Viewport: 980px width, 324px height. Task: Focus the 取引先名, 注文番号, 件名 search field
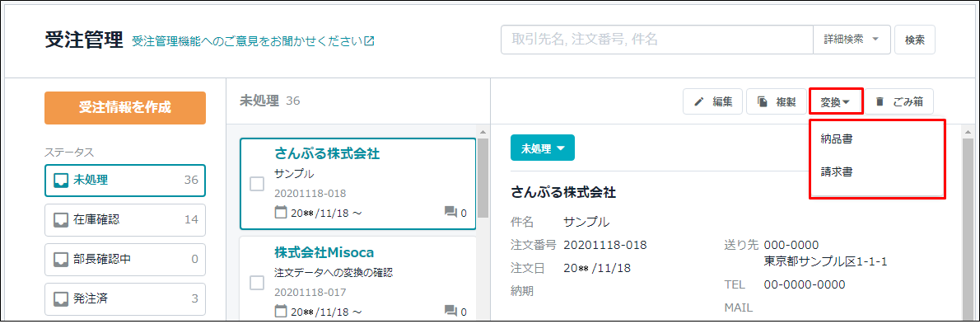click(x=657, y=40)
